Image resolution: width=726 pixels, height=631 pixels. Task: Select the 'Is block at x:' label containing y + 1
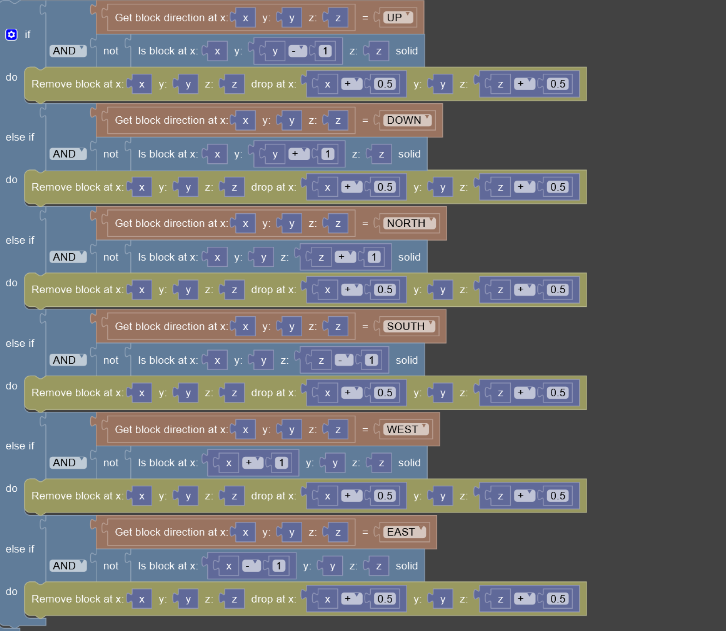(x=168, y=154)
